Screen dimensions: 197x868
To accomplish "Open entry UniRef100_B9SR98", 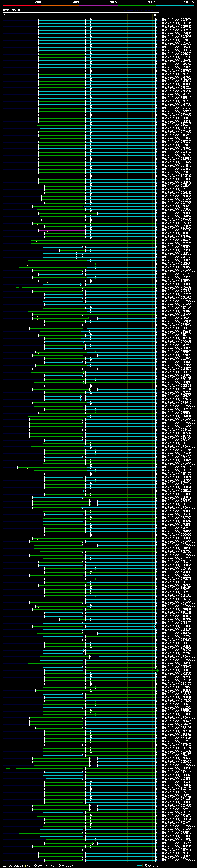I will [x=177, y=37].
